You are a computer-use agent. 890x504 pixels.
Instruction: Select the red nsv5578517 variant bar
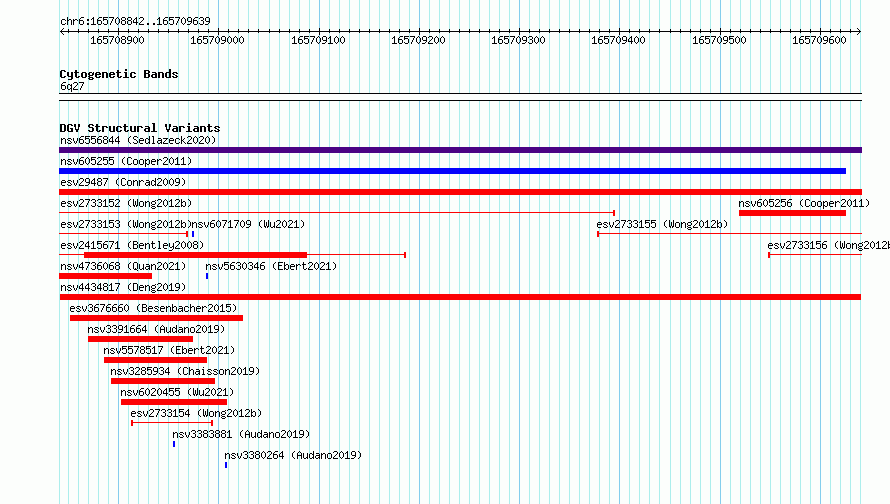(x=156, y=360)
